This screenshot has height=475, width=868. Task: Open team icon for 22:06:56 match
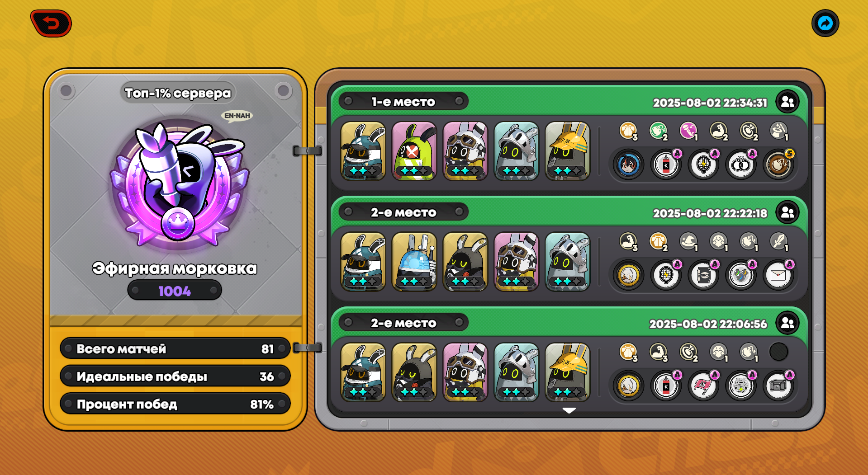click(x=787, y=323)
